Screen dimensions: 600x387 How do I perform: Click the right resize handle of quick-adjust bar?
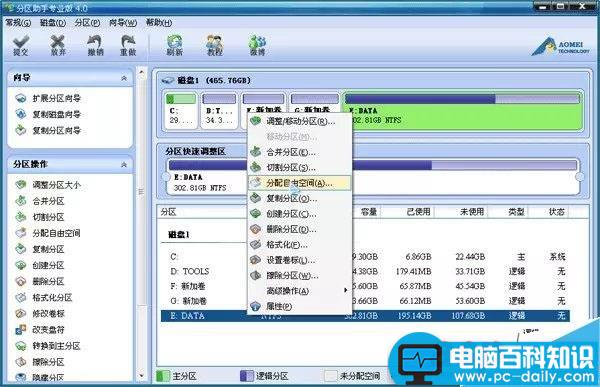[580, 177]
